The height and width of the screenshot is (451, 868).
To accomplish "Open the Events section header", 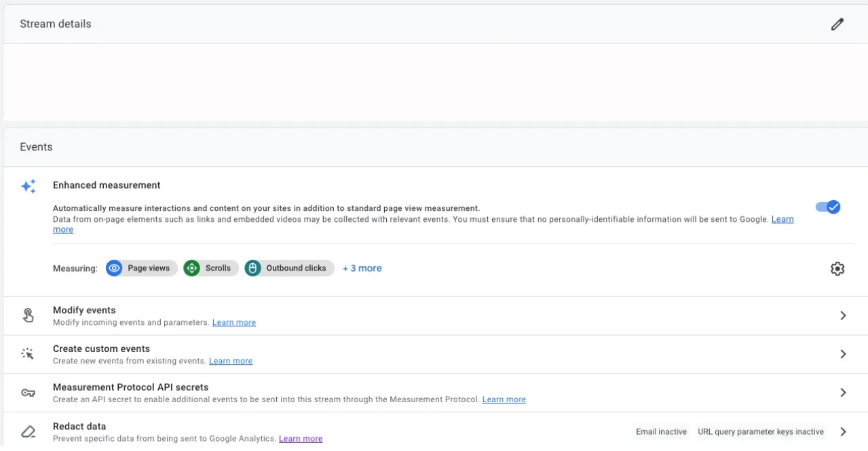I will coord(35,146).
